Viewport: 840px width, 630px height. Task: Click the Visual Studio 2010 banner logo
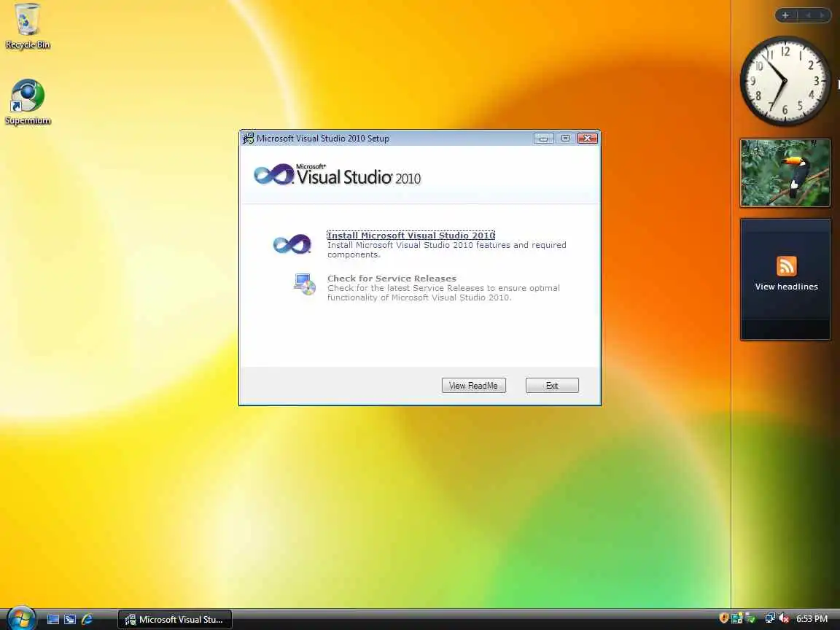(x=337, y=175)
